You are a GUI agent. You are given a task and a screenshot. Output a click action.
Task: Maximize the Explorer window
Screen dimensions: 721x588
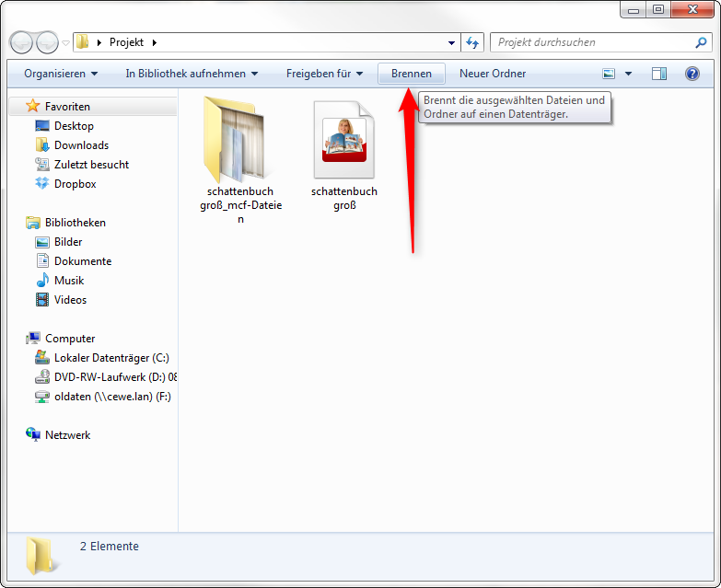[x=658, y=9]
